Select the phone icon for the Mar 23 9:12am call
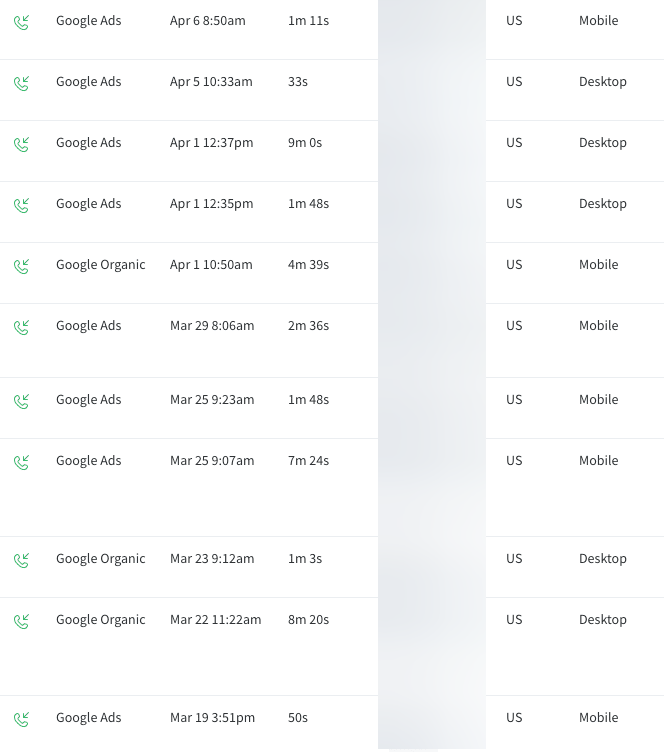The image size is (664, 752). 21,560
